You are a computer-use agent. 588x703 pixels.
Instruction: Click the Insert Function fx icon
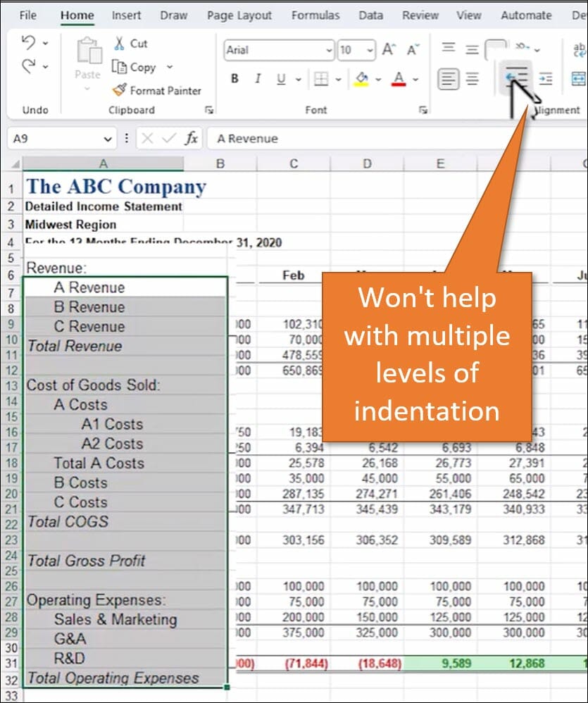click(191, 139)
